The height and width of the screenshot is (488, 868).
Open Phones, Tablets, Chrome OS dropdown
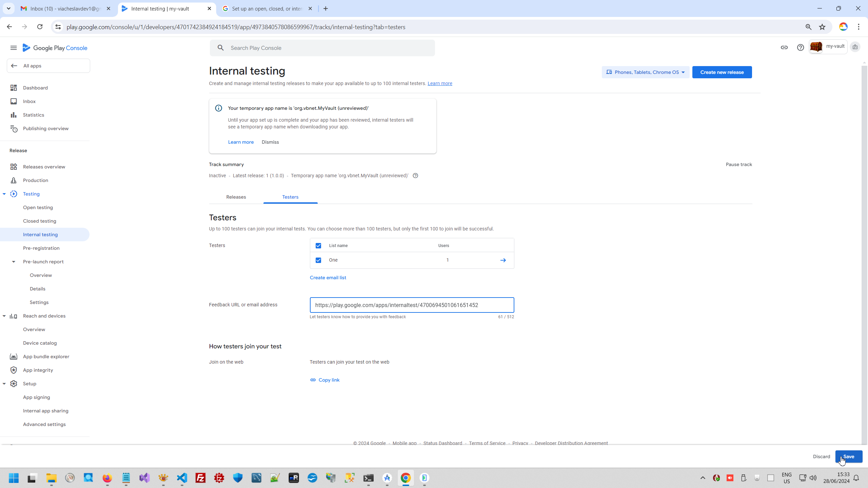pyautogui.click(x=646, y=72)
